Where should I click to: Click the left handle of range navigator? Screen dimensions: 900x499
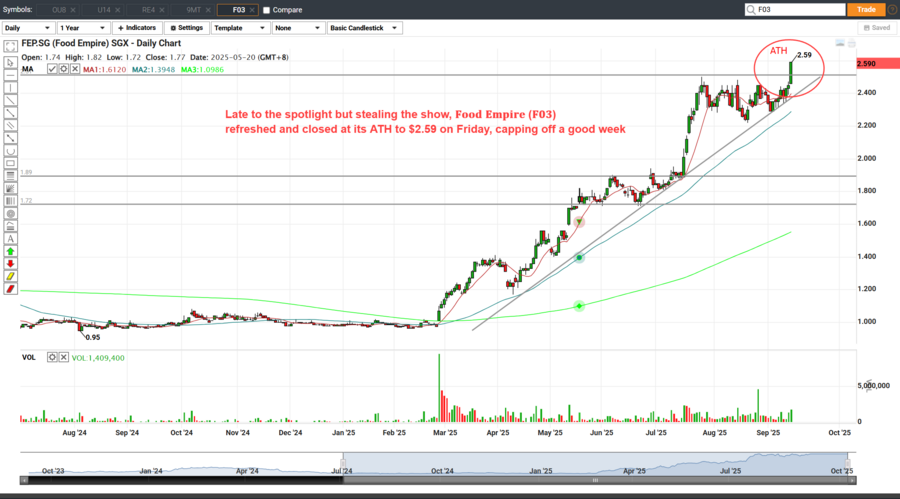[343, 463]
